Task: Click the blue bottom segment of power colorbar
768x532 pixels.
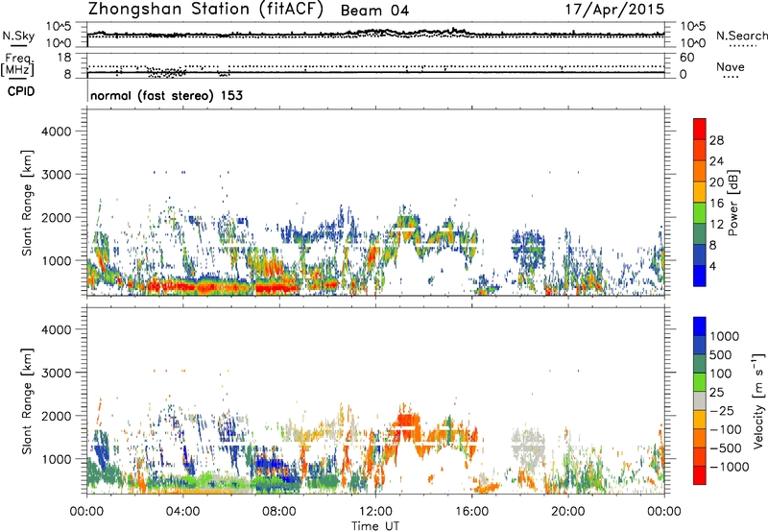Action: point(700,276)
